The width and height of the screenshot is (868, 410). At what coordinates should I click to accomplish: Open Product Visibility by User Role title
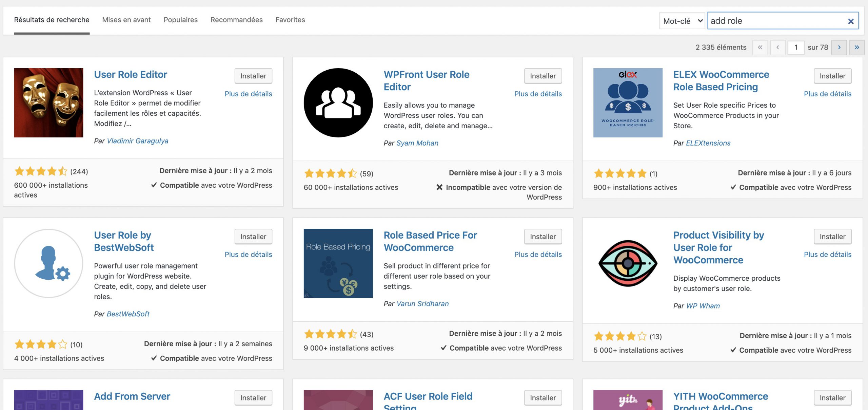718,247
